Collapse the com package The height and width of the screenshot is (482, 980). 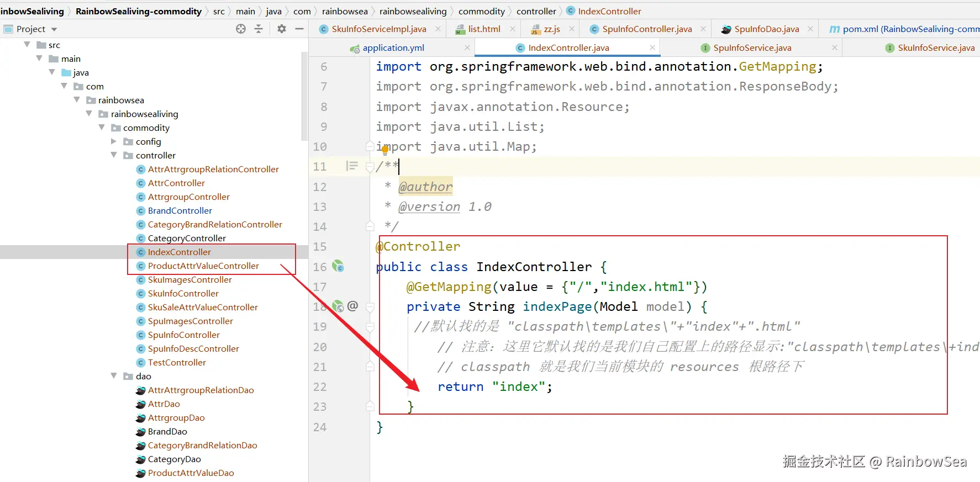(x=64, y=86)
